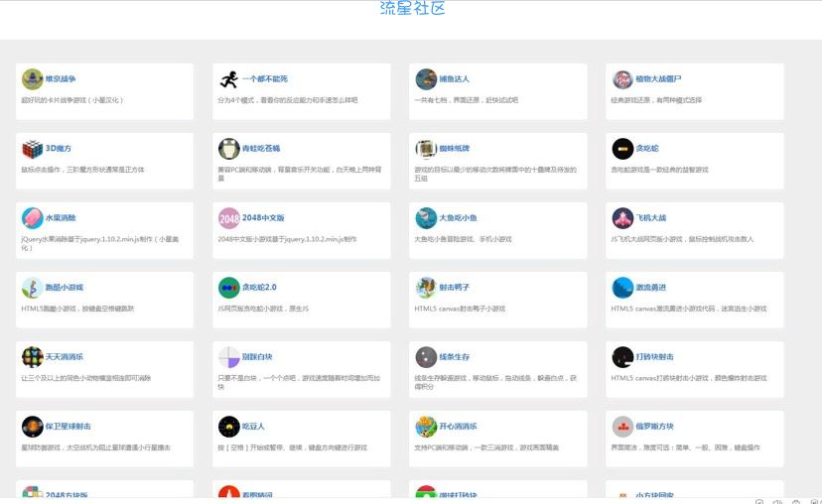
Task: Click description starting 一共有七档
Action: point(466,100)
